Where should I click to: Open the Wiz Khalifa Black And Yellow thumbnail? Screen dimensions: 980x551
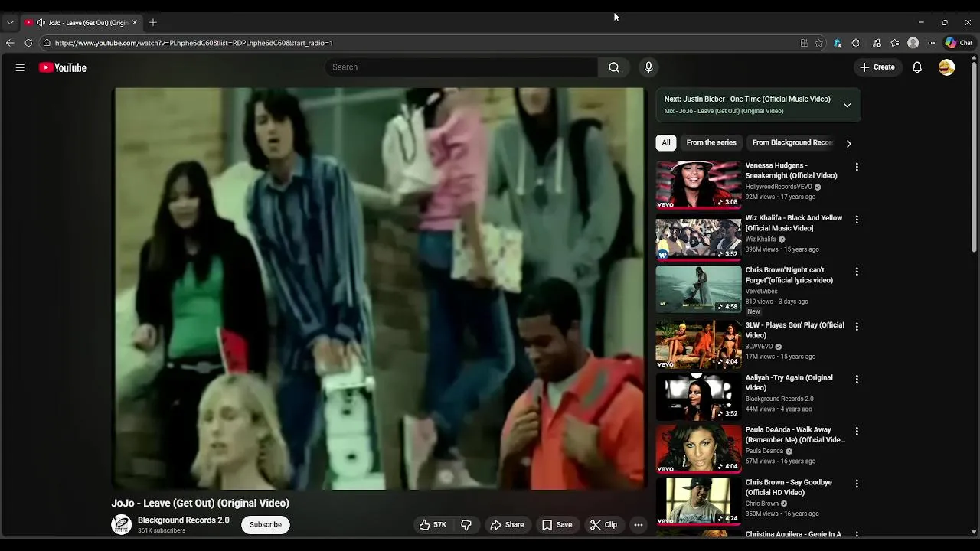click(698, 237)
